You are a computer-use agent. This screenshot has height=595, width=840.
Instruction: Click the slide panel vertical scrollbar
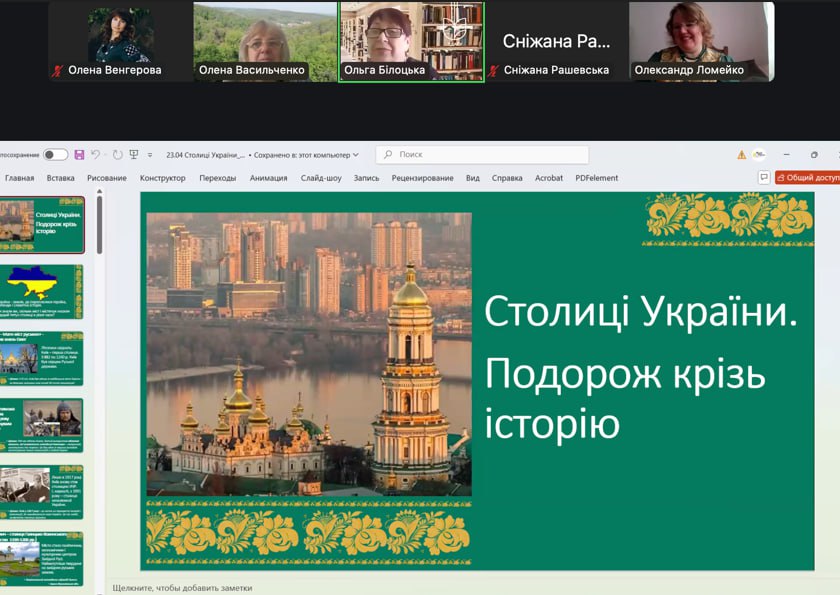[x=98, y=230]
